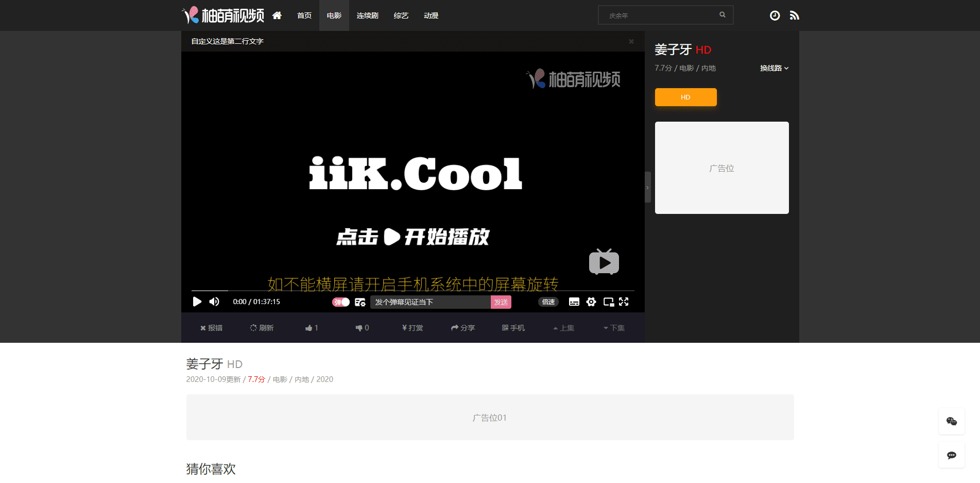Image resolution: width=980 pixels, height=483 pixels.
Task: Open the chat bubble floating icon
Action: (x=952, y=455)
